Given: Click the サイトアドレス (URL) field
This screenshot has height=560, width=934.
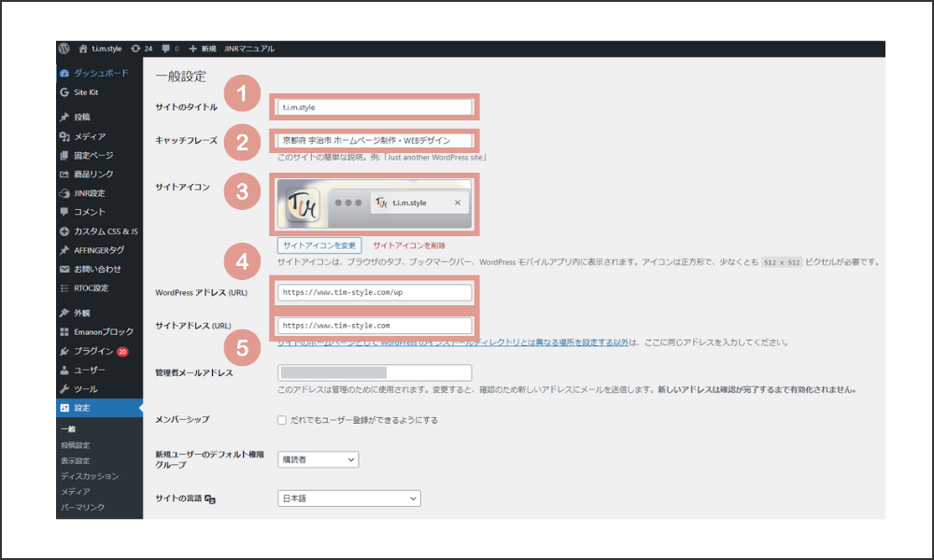Looking at the screenshot, I should [x=375, y=326].
